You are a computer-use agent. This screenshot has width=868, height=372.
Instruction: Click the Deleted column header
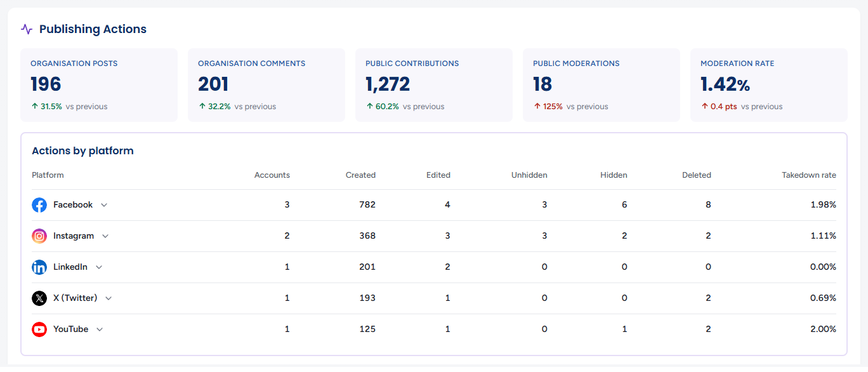tap(697, 175)
